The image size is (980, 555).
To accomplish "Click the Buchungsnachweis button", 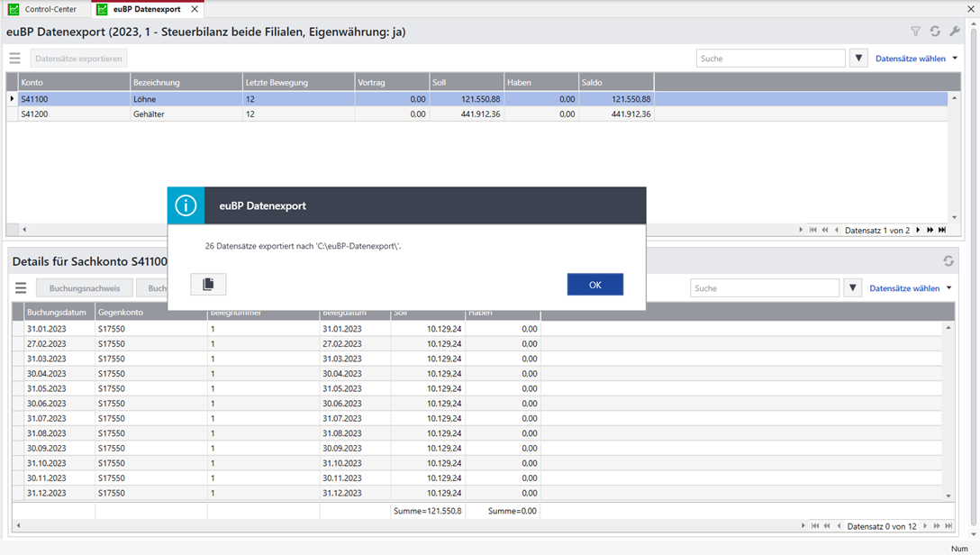I will click(x=85, y=288).
